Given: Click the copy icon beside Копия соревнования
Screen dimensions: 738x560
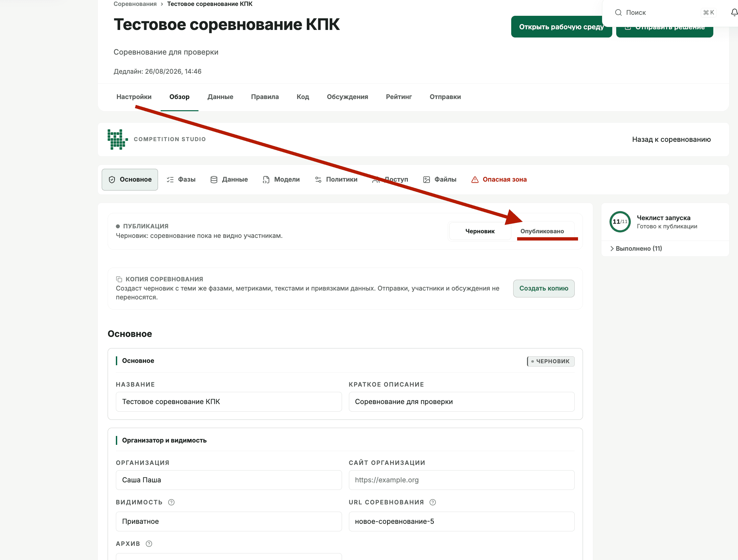Looking at the screenshot, I should pos(119,279).
